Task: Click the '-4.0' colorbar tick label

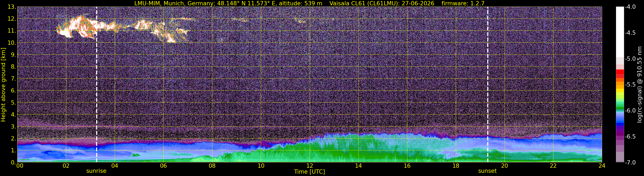Action: point(630,7)
